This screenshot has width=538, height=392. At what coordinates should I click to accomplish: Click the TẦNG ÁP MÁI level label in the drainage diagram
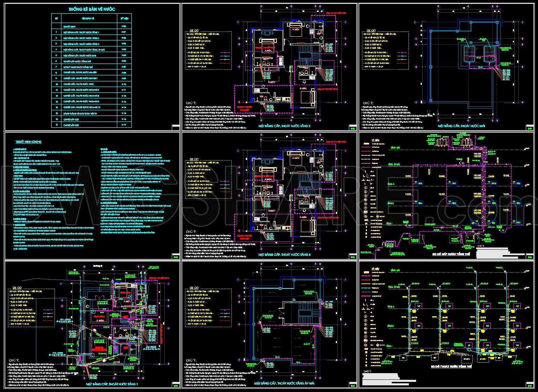pos(395,287)
